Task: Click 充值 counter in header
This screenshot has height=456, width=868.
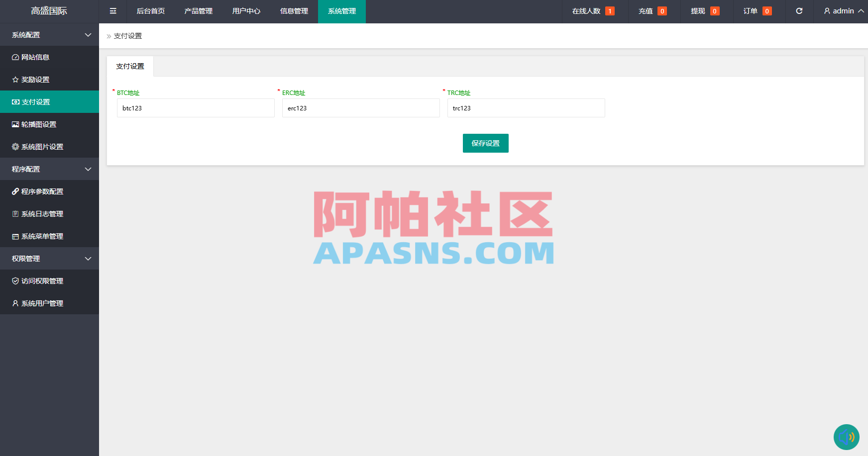Action: 652,11
